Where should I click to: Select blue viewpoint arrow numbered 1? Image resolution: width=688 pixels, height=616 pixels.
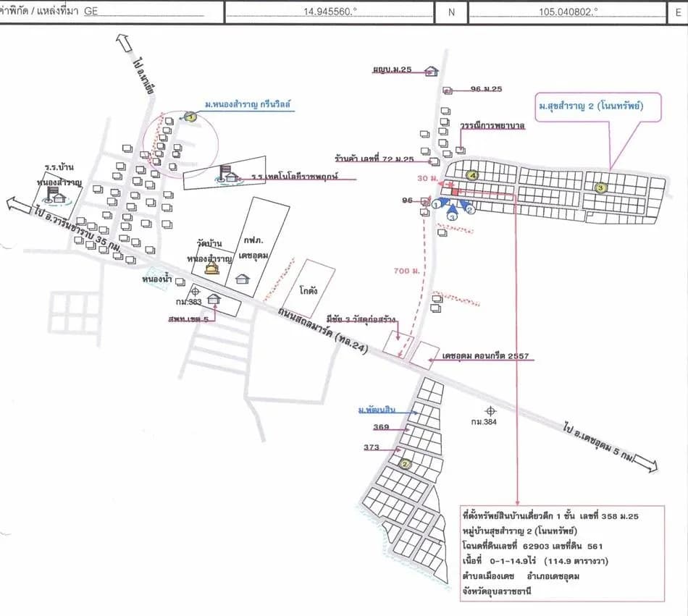coord(441,203)
